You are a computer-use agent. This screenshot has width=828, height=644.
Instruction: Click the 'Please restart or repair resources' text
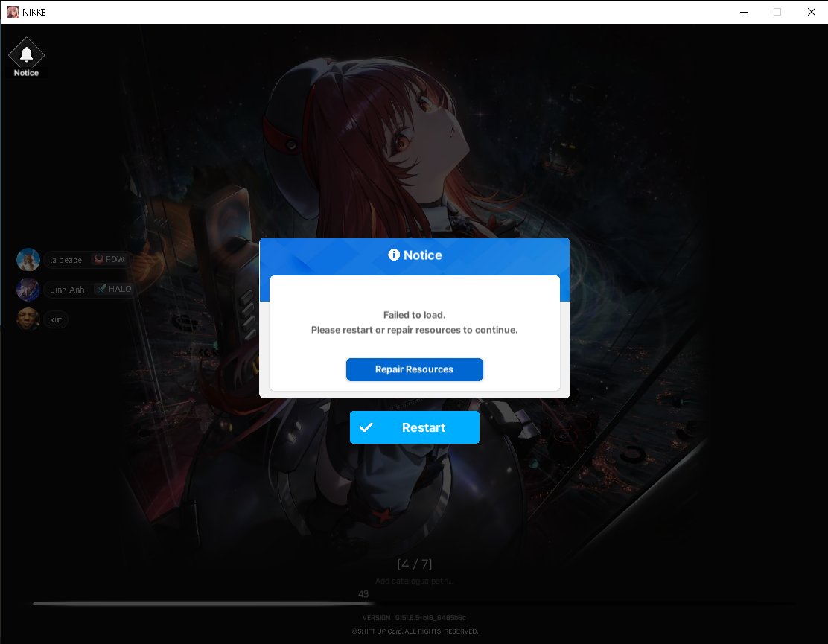point(415,330)
